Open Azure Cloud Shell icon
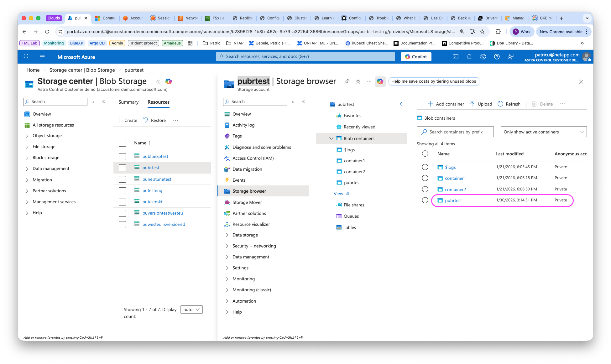611x364 pixels. pyautogui.click(x=455, y=57)
